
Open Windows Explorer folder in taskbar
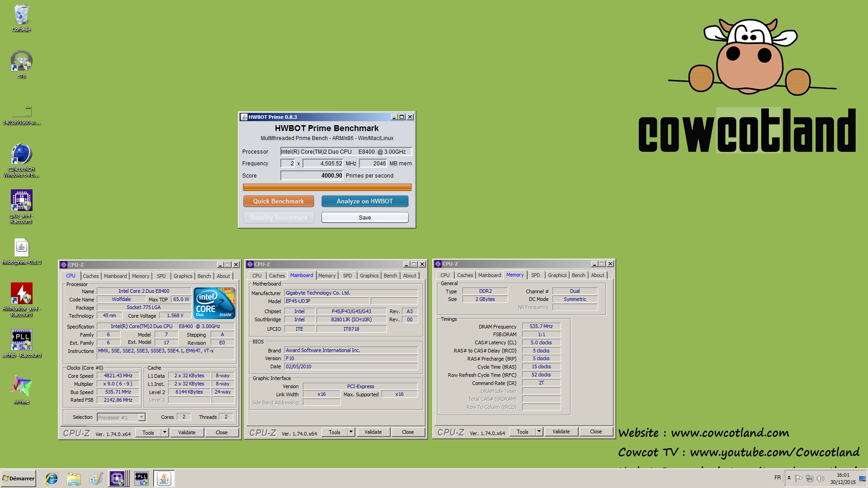(x=74, y=479)
